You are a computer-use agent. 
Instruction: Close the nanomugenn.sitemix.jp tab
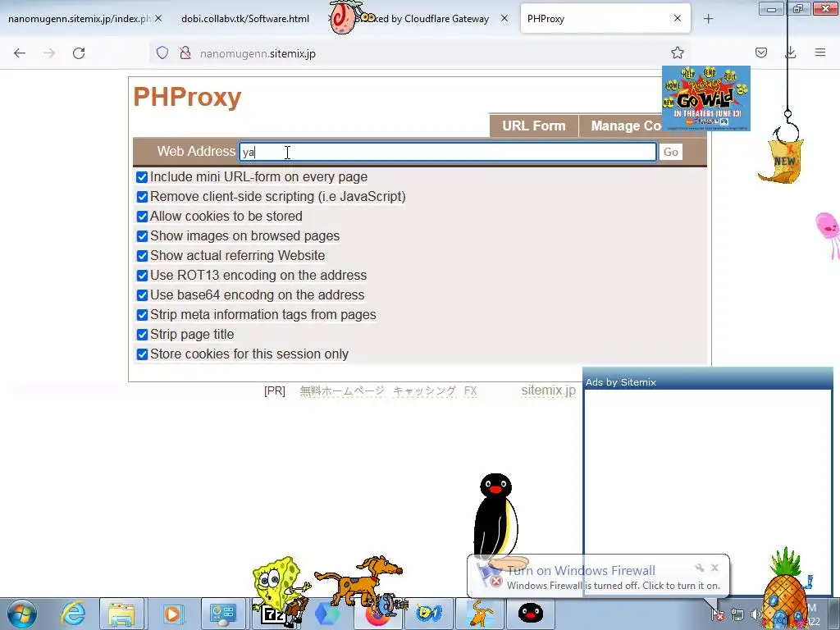[x=158, y=18]
